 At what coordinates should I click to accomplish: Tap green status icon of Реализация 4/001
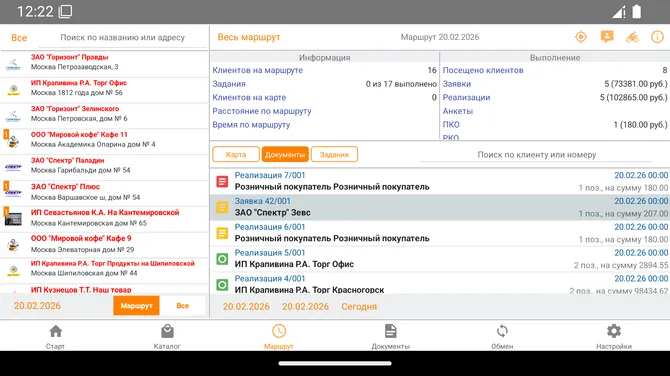click(222, 285)
